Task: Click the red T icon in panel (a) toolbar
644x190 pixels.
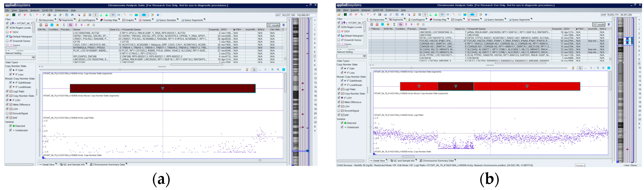Action: point(37,15)
